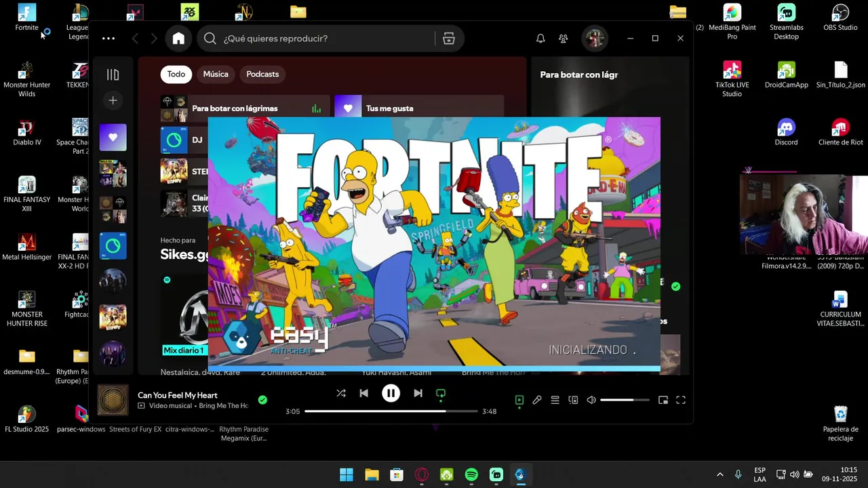Skip to next track

(x=418, y=393)
